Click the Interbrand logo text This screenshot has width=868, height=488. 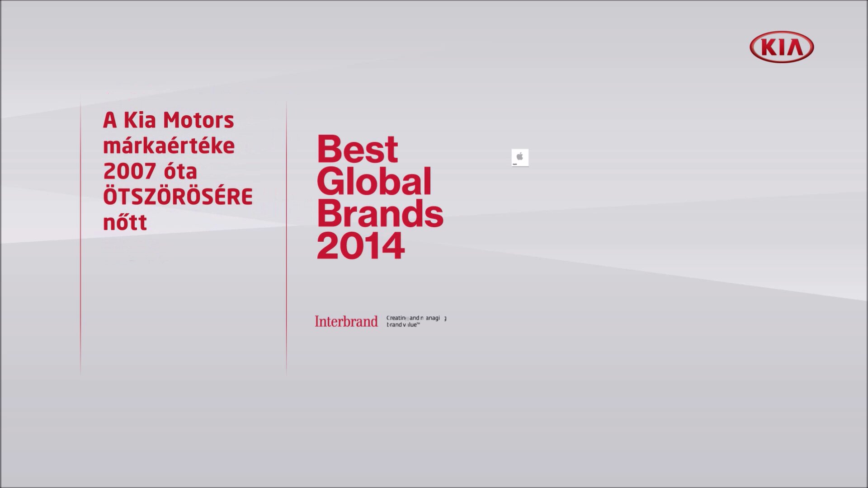coord(346,321)
